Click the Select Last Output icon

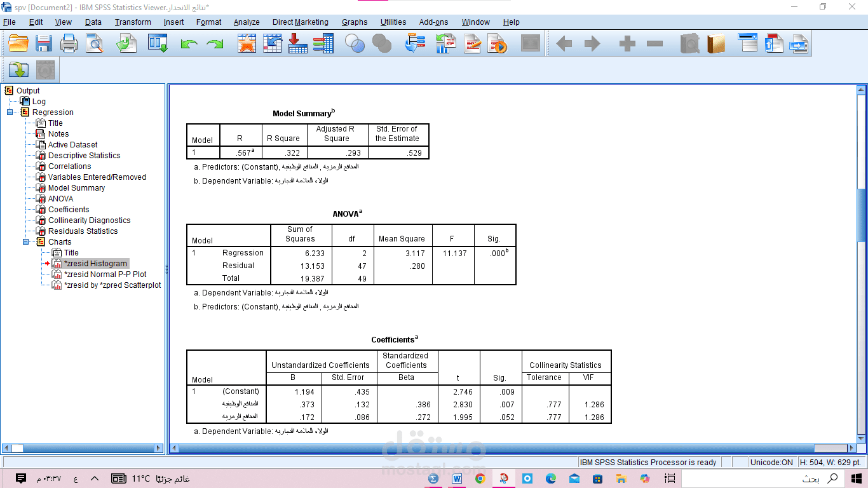415,44
